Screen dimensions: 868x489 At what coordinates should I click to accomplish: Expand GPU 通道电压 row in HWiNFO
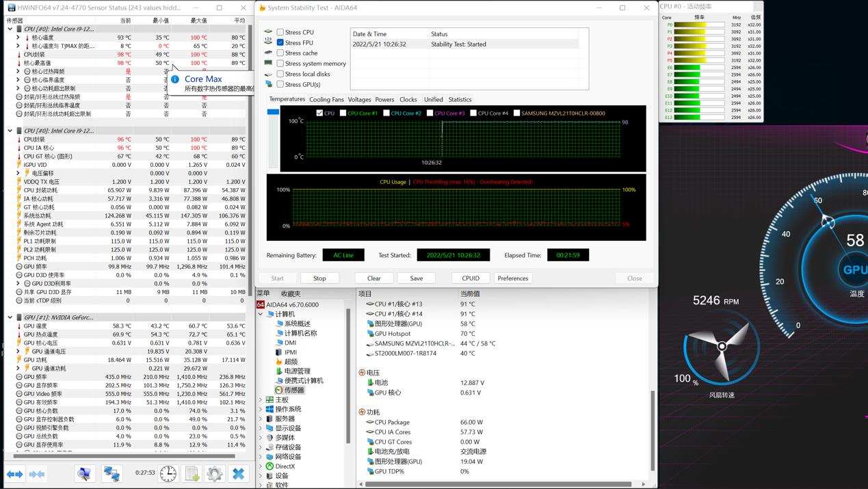[x=18, y=352]
